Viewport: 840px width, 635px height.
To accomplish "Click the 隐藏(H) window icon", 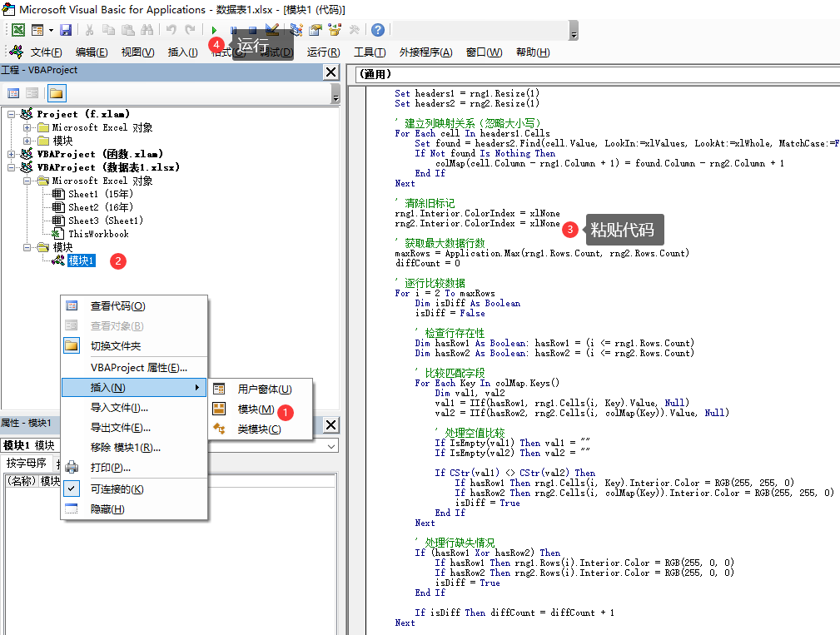I will (x=72, y=508).
